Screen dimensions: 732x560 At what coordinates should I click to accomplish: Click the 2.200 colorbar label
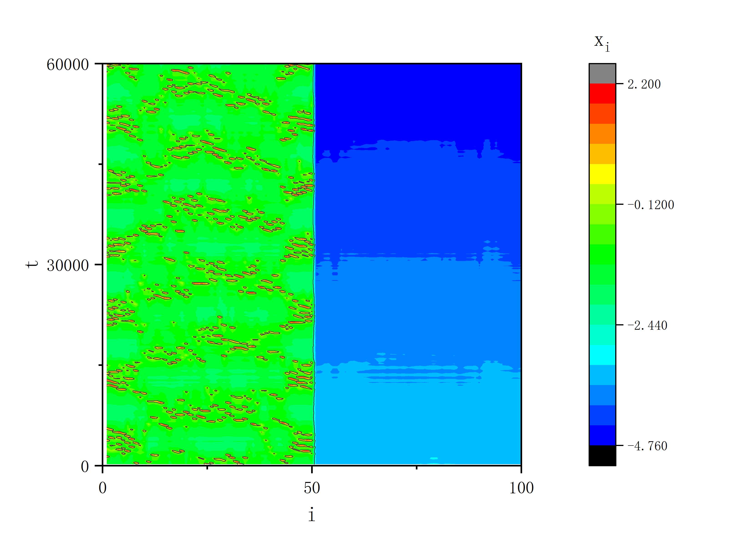click(x=644, y=84)
